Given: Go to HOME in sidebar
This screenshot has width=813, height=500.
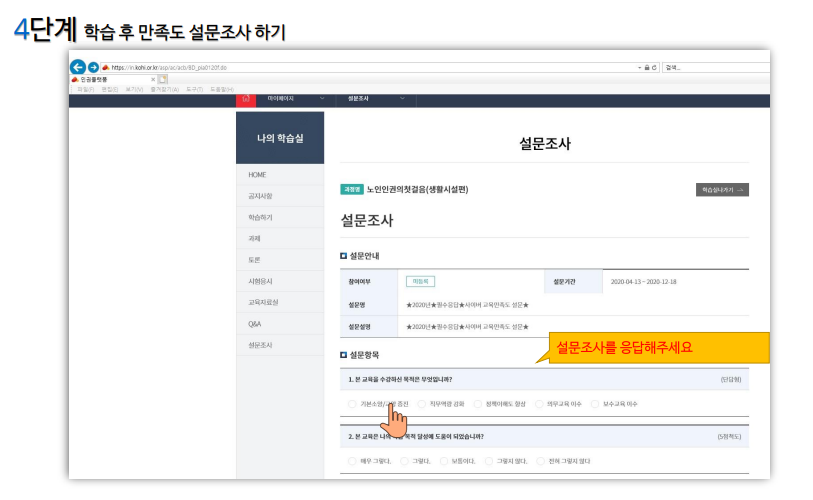Looking at the screenshot, I should (x=280, y=175).
